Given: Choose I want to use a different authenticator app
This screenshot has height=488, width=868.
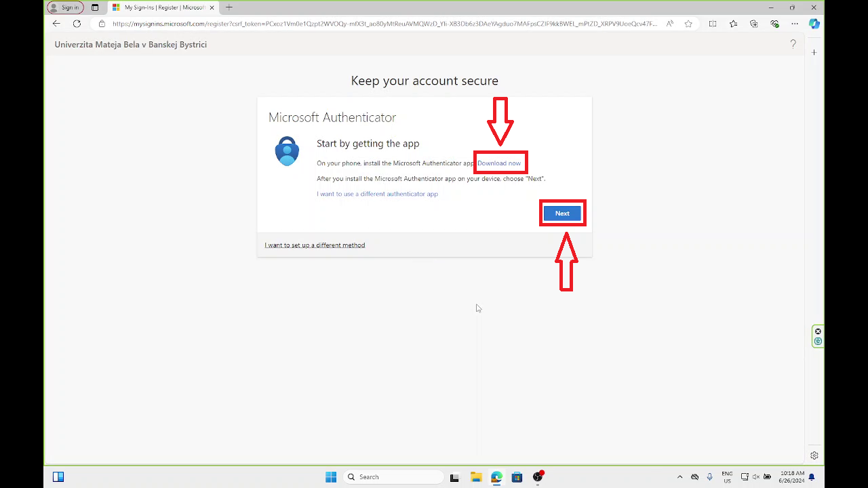Looking at the screenshot, I should pos(377,194).
